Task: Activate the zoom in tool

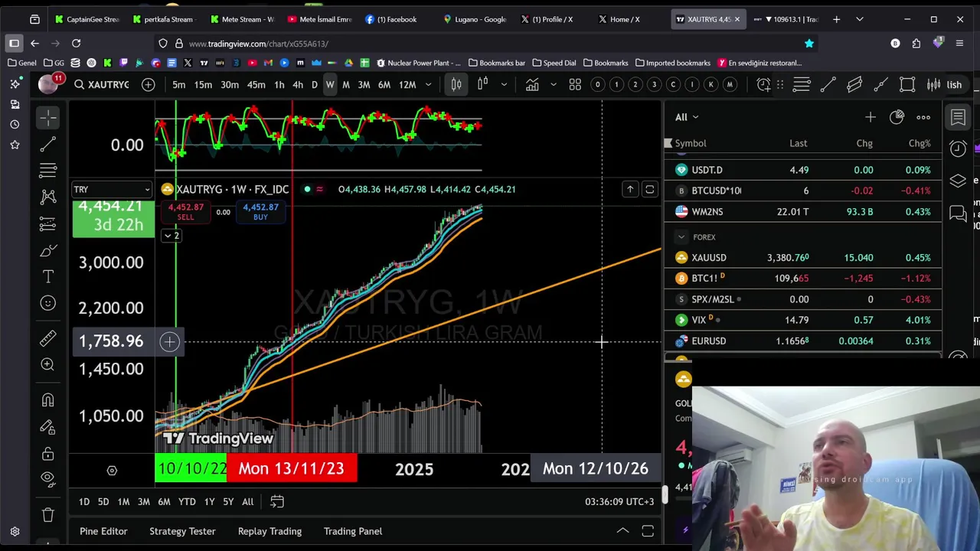Action: point(47,364)
